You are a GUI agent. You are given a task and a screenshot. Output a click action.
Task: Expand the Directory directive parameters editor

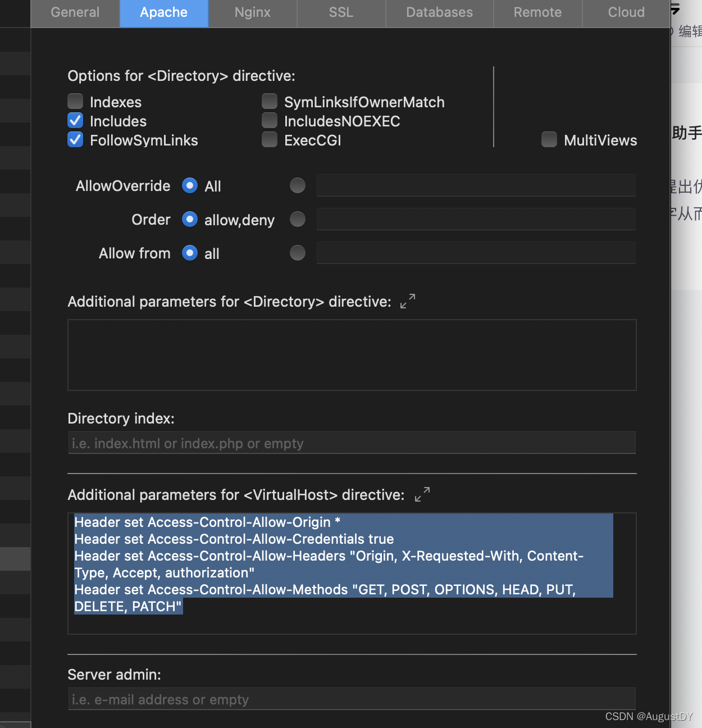[407, 301]
